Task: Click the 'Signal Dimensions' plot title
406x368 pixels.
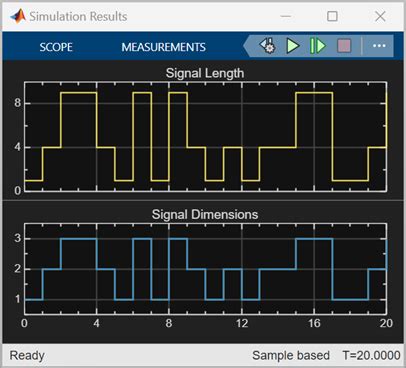Action: click(x=205, y=214)
